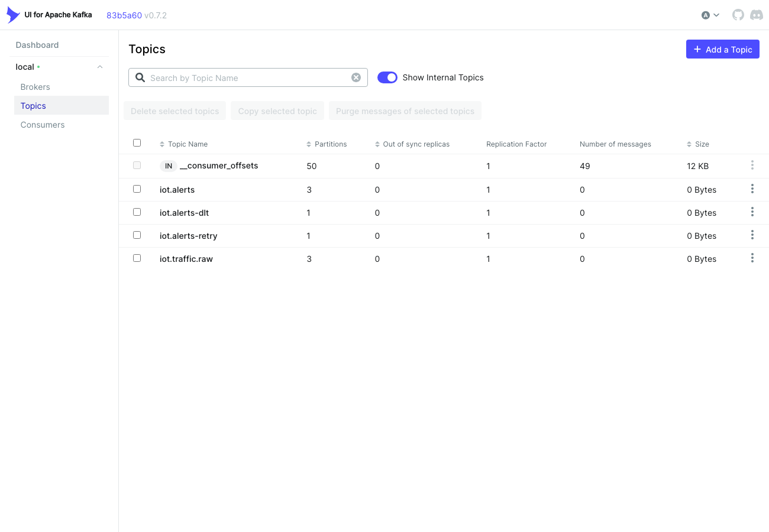The width and height of the screenshot is (769, 532).
Task: Open the iot.traffic.raw topic link
Action: 186,259
